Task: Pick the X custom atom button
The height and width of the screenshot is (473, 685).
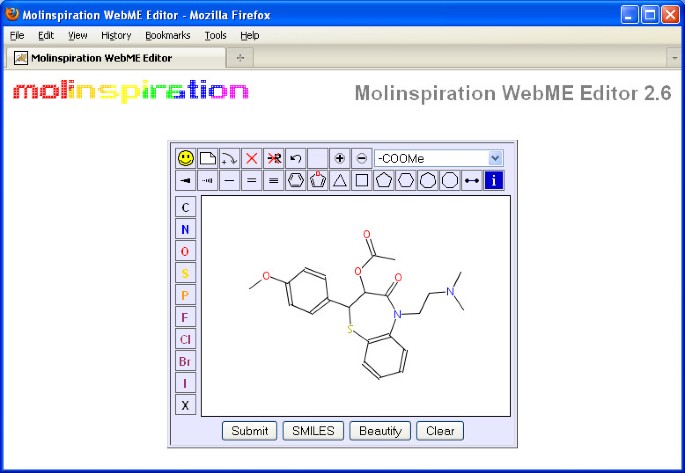Action: (185, 405)
